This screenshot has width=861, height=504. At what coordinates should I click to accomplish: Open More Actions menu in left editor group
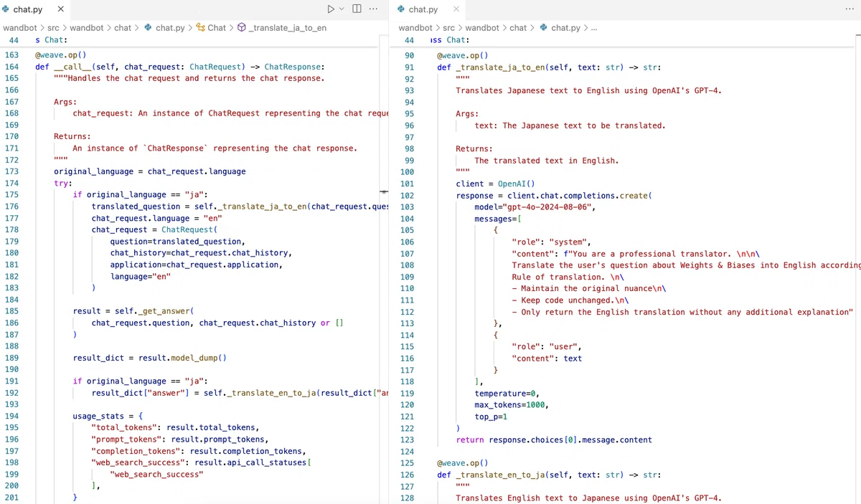tap(373, 9)
